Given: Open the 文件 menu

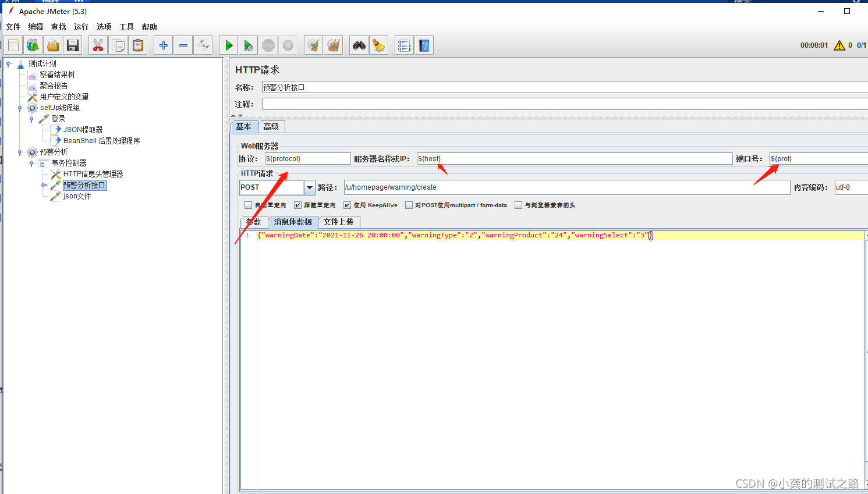Looking at the screenshot, I should tap(13, 27).
